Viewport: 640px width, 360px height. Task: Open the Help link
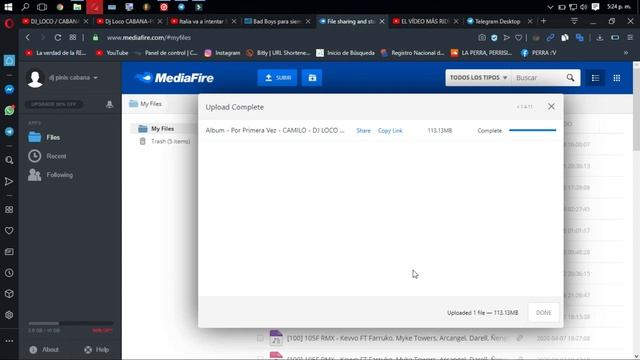tap(97, 349)
